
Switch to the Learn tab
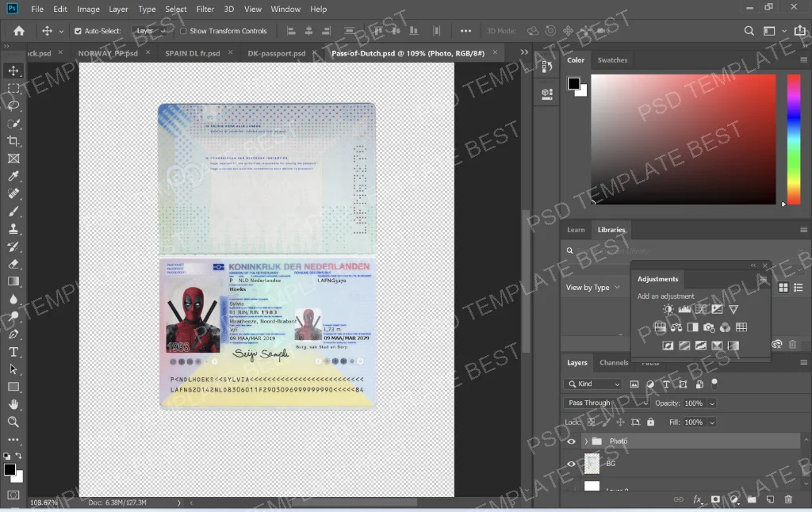(576, 230)
